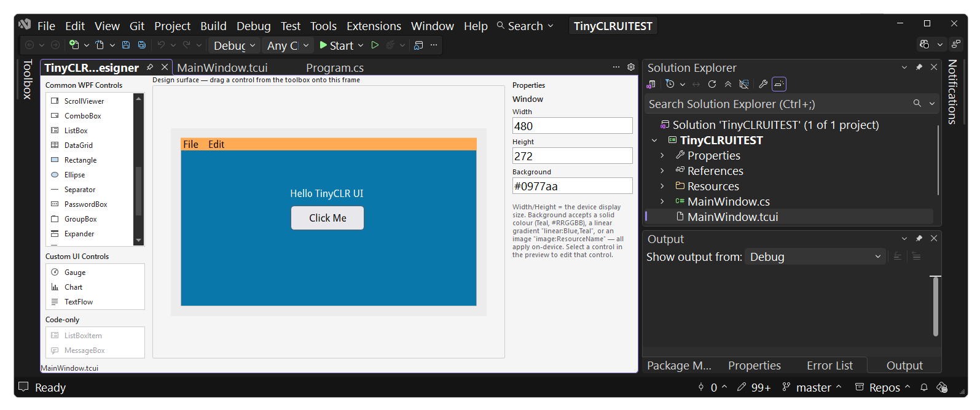Expand the References node
Screen dimensions: 980x410
click(x=662, y=171)
